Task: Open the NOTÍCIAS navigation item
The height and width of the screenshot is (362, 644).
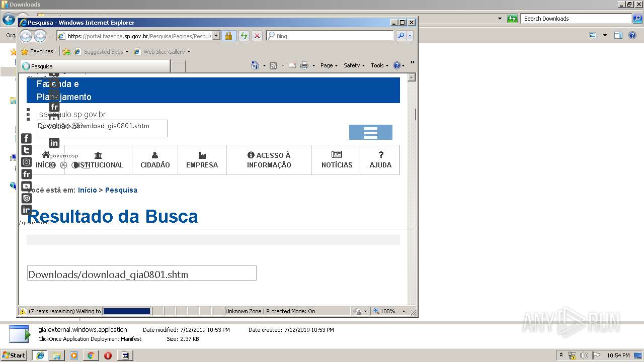Action: coord(337,160)
